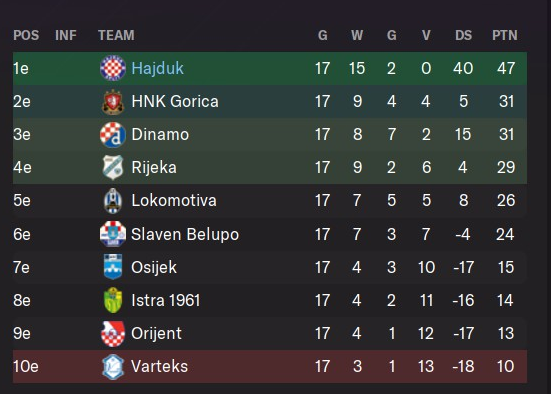Open the Dinamo team name
Image resolution: width=551 pixels, height=394 pixels.
coord(160,135)
